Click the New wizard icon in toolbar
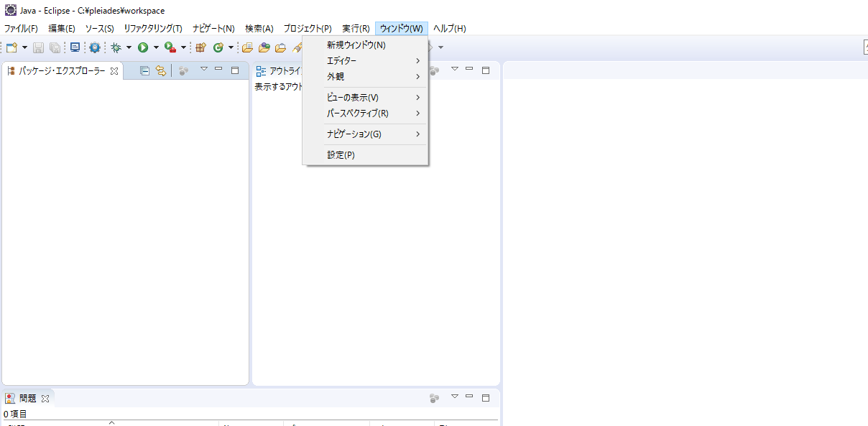This screenshot has height=426, width=868. (11, 47)
